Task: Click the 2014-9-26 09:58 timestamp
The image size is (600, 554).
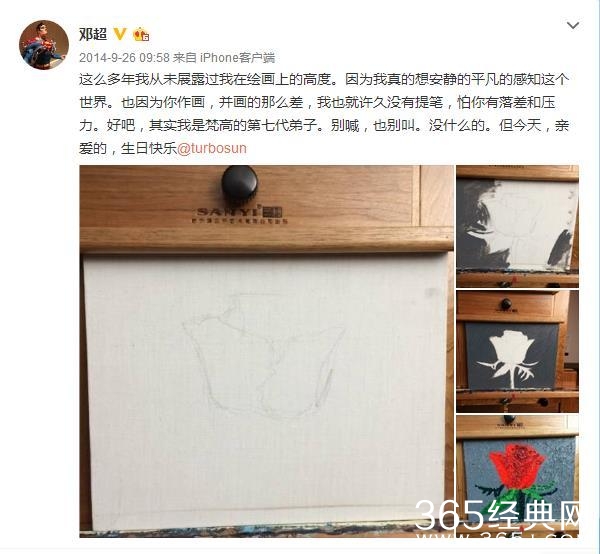Action: [124, 57]
